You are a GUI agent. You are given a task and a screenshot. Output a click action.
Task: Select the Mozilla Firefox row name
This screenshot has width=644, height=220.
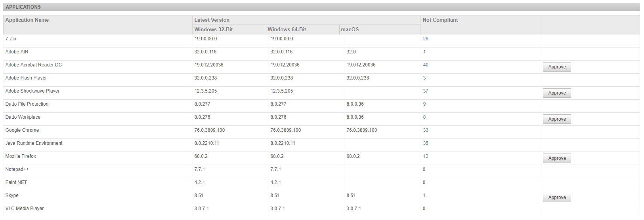(21, 156)
